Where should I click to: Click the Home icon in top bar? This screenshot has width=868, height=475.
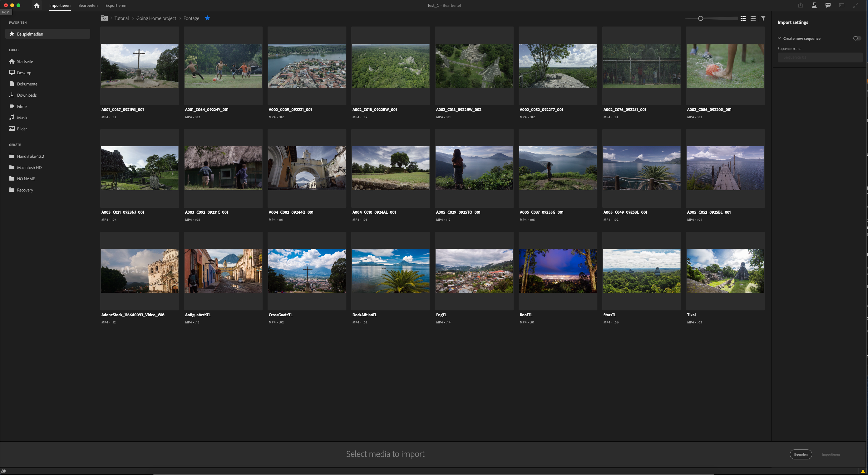click(x=37, y=5)
